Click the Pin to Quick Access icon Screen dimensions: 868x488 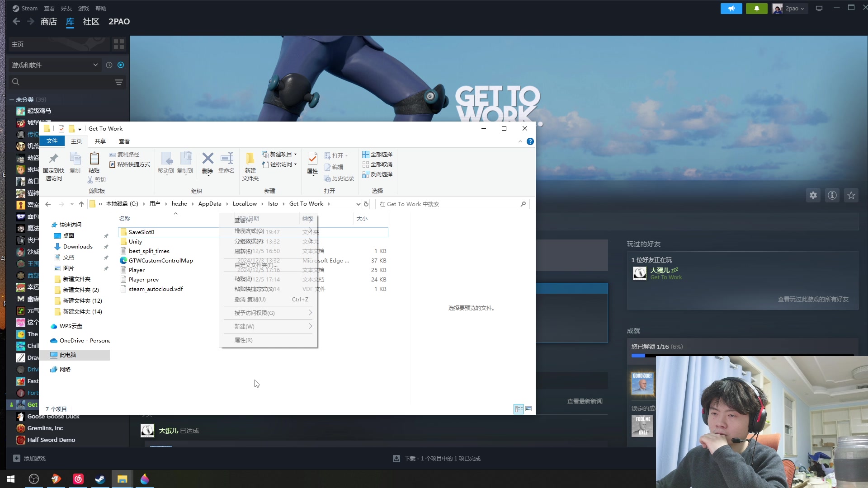[54, 159]
